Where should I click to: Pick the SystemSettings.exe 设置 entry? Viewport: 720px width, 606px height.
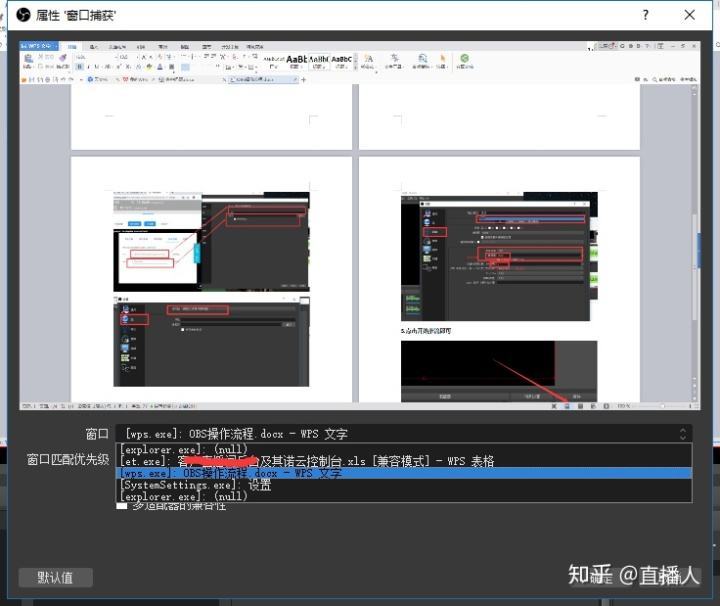pos(404,485)
